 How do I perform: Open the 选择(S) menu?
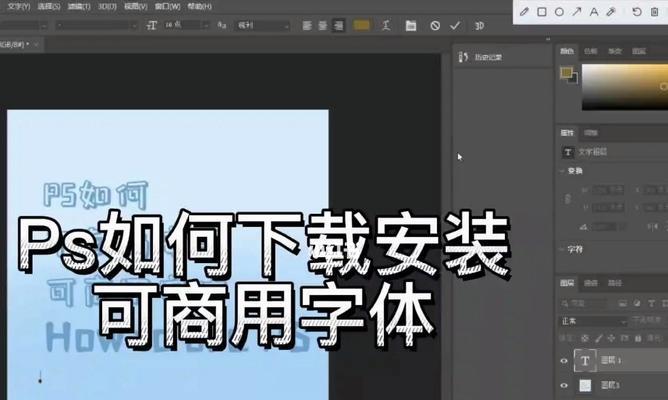49,6
